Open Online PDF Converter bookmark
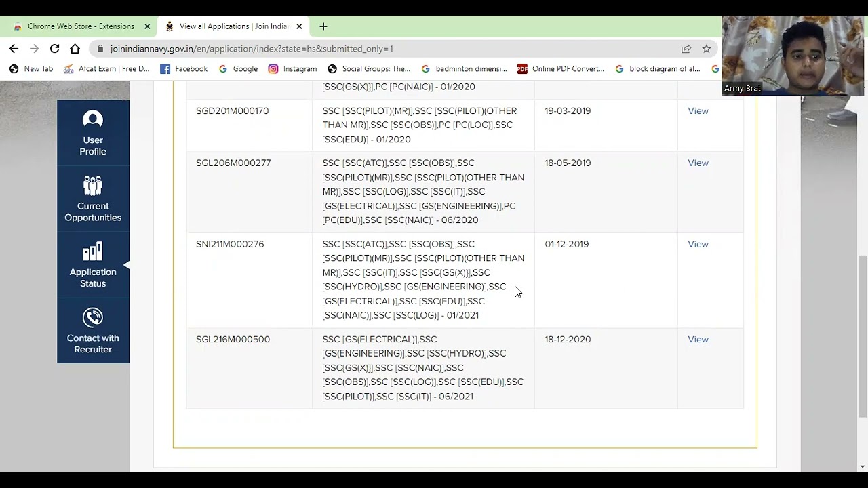This screenshot has height=488, width=868. 561,68
